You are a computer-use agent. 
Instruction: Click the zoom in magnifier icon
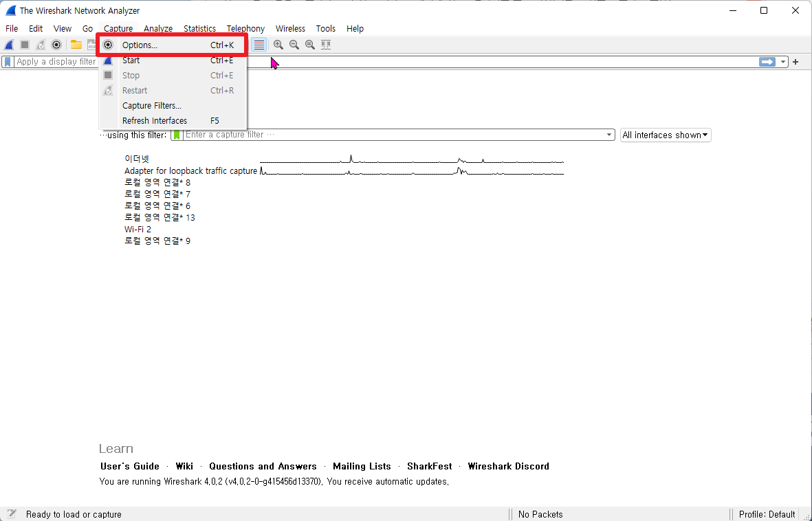coord(278,45)
